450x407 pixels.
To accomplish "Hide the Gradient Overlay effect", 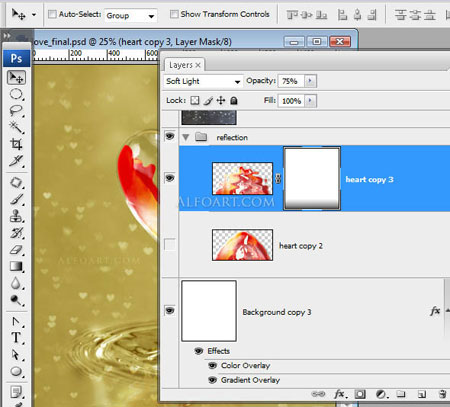I will [212, 380].
